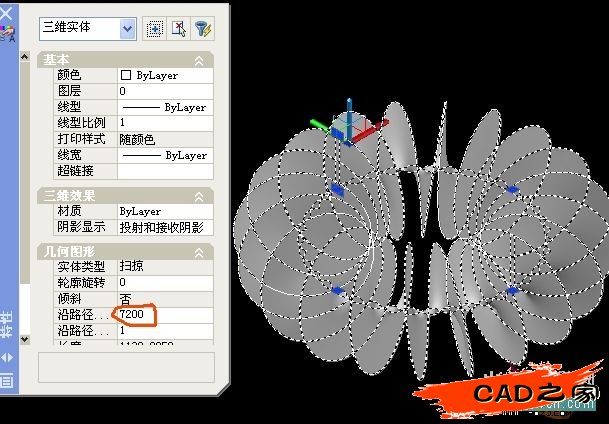Collapse the 基本 section
Screen dimensions: 609x424
coord(198,61)
